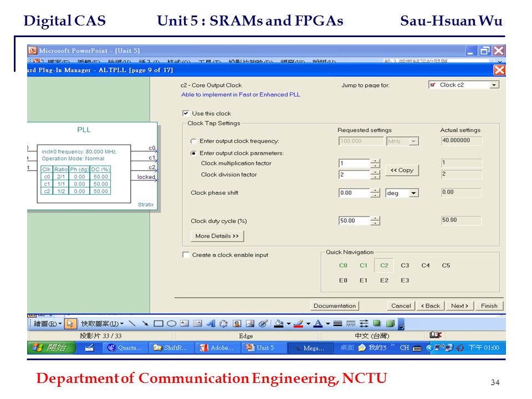Select the arrow pointer tool in drawing toolbar
Viewport: 532px width, 399px height.
(70, 324)
